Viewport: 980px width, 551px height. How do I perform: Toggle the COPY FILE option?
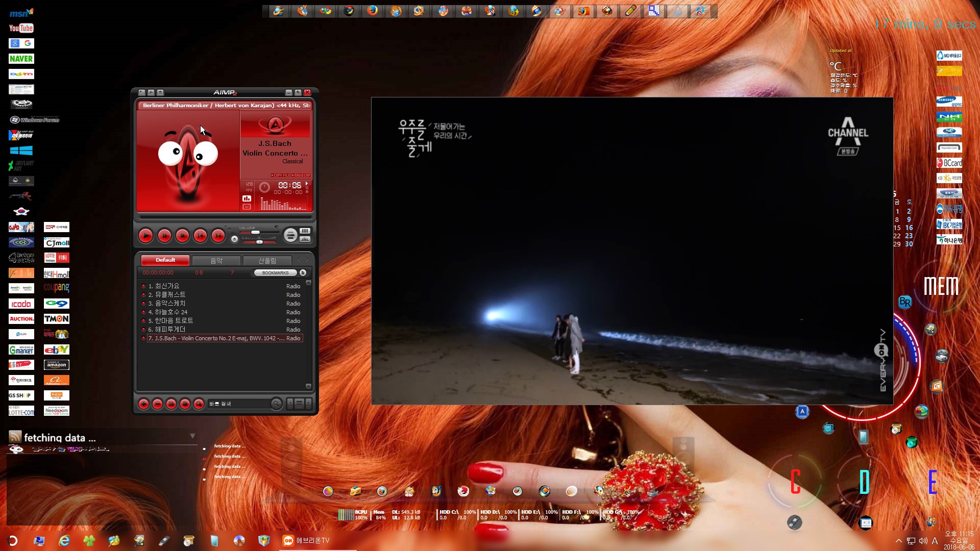coord(280,175)
